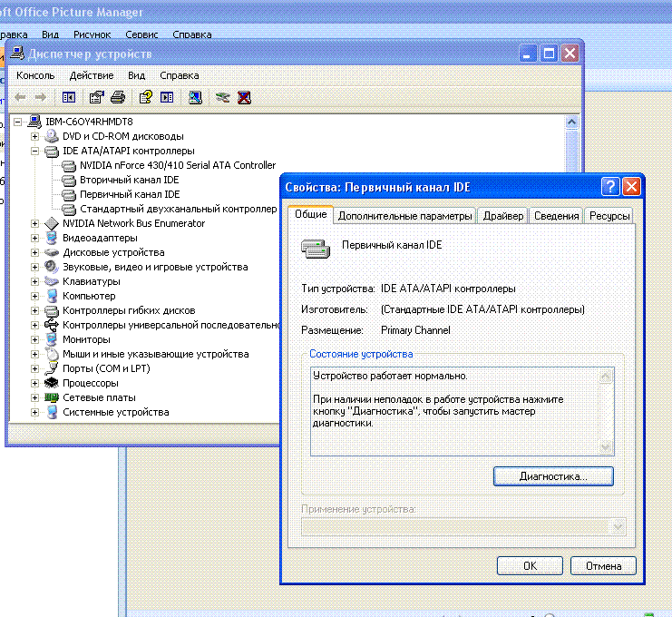Click the Дисковые устройства category icon
The image size is (672, 617).
[x=52, y=252]
